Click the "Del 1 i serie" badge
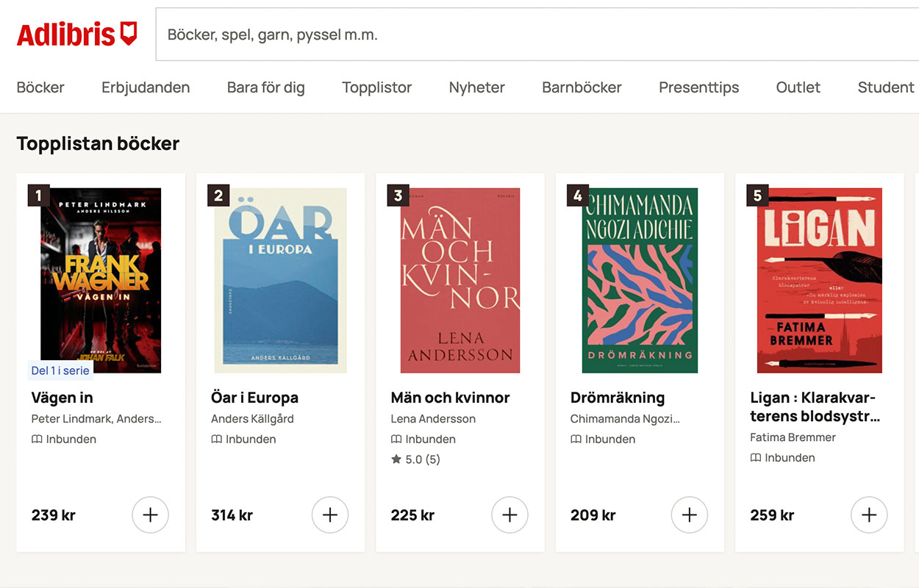This screenshot has width=919, height=588. [x=60, y=370]
